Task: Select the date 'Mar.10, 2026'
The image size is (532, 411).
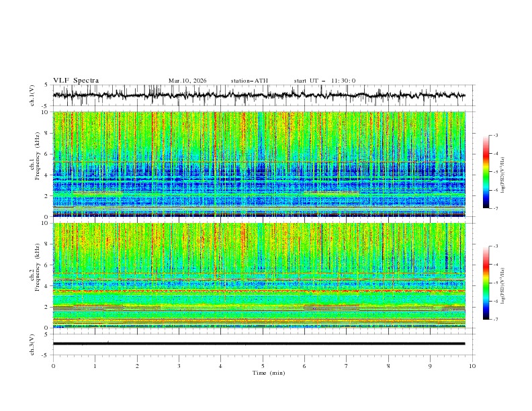Action: tap(187, 81)
